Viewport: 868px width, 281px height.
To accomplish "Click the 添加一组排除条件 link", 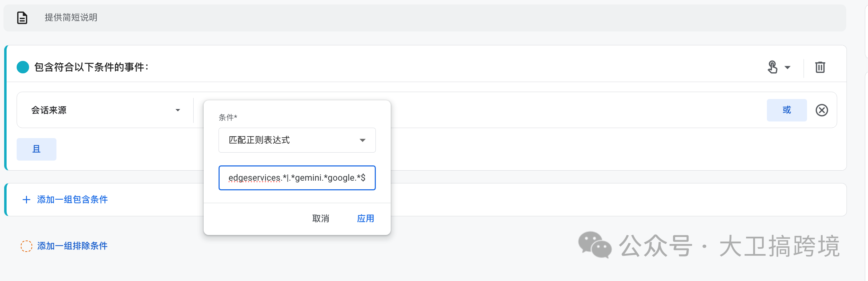I will (73, 246).
